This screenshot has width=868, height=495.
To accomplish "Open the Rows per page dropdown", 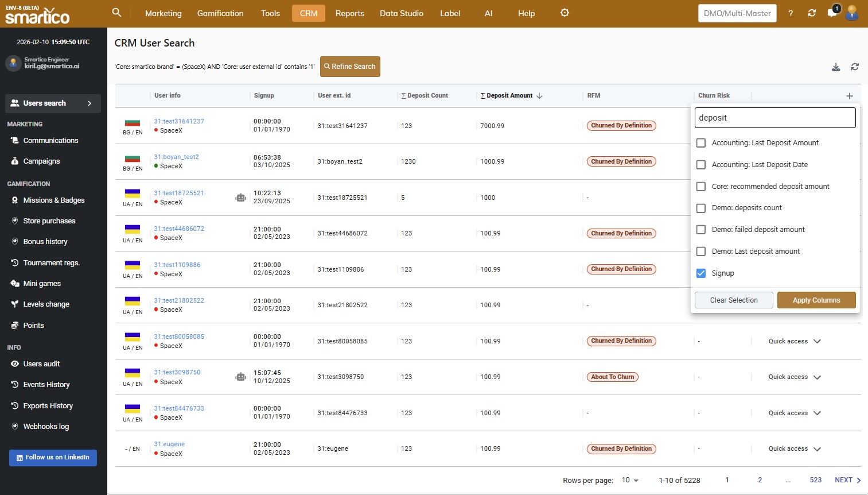I will 630,480.
